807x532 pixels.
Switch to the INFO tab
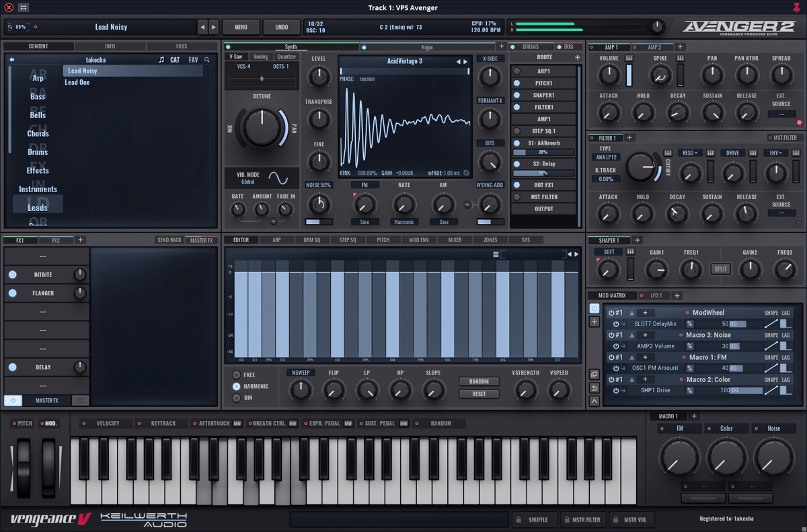[x=110, y=46]
